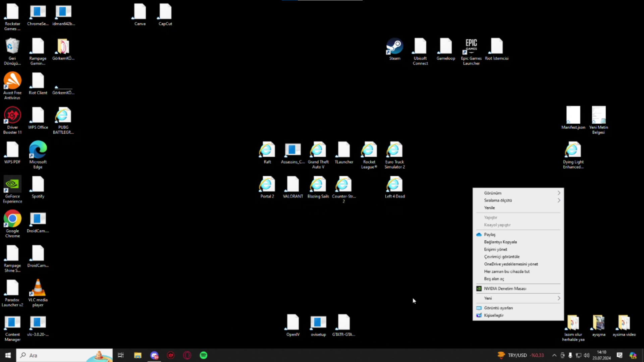Select the Driver Booster 11 icon
Viewport: 644px width, 362px height.
[x=12, y=116]
